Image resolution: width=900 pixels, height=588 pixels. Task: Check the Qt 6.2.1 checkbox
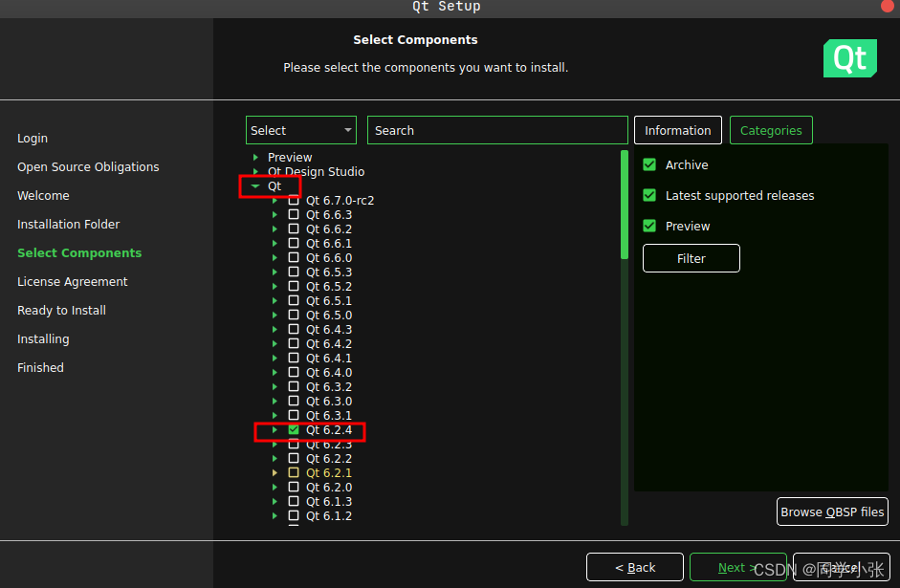coord(294,472)
